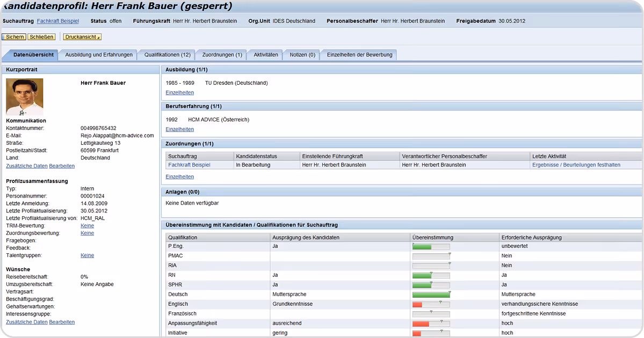Click Bearbeiten link under Kommunikation
This screenshot has width=644, height=338.
pyautogui.click(x=62, y=166)
